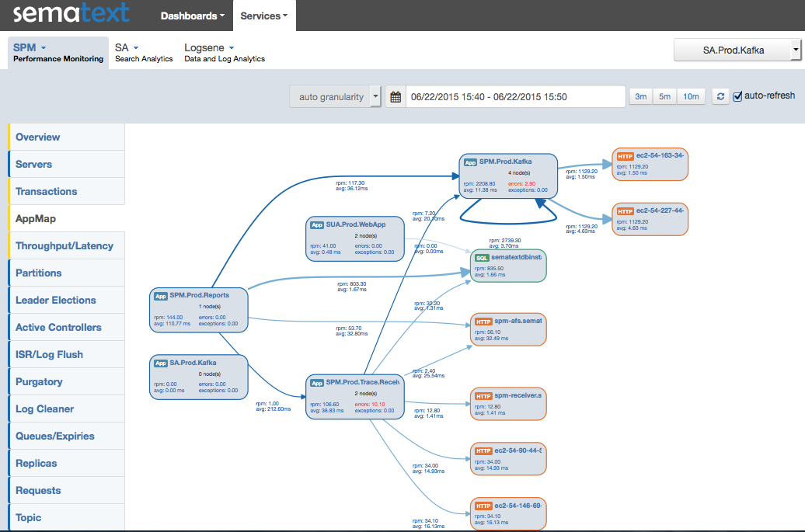Viewport: 805px width, 532px height.
Task: Expand the SPM Performance Monitoring dropdown
Action: click(58, 52)
